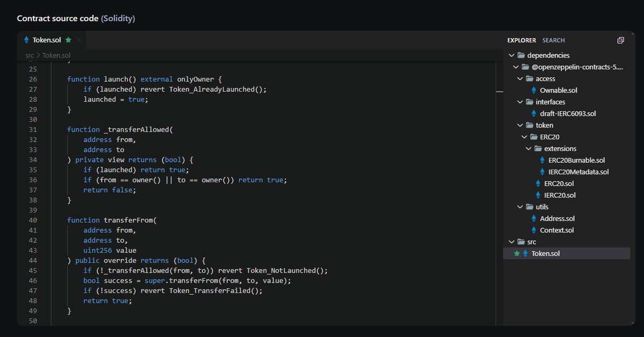644x337 pixels.
Task: Click the file icon of ERC20Burnable.sol
Action: coord(543,160)
